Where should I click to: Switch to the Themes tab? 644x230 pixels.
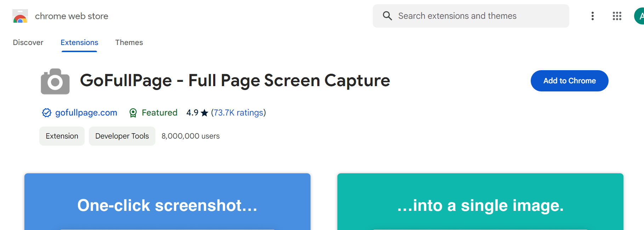pyautogui.click(x=129, y=43)
